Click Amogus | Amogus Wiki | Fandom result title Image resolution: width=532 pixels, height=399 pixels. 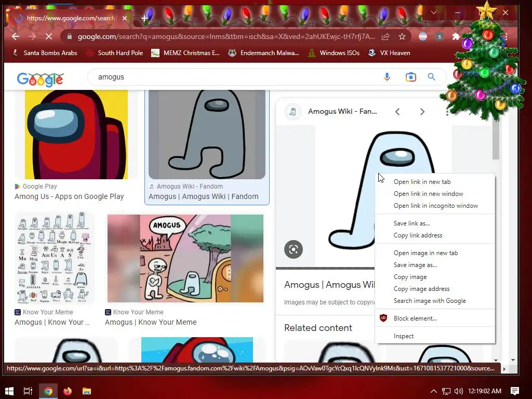pyautogui.click(x=204, y=196)
